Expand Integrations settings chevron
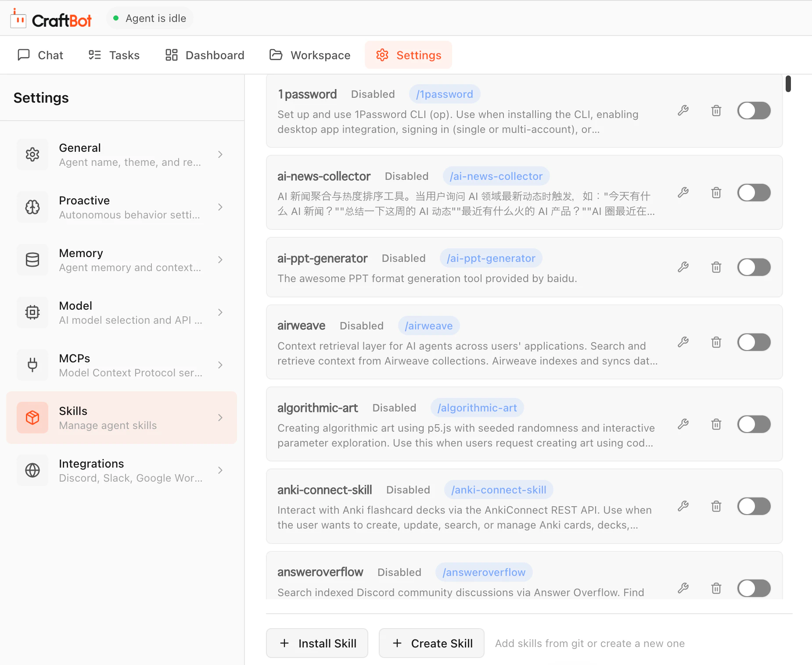The height and width of the screenshot is (665, 812). (220, 470)
